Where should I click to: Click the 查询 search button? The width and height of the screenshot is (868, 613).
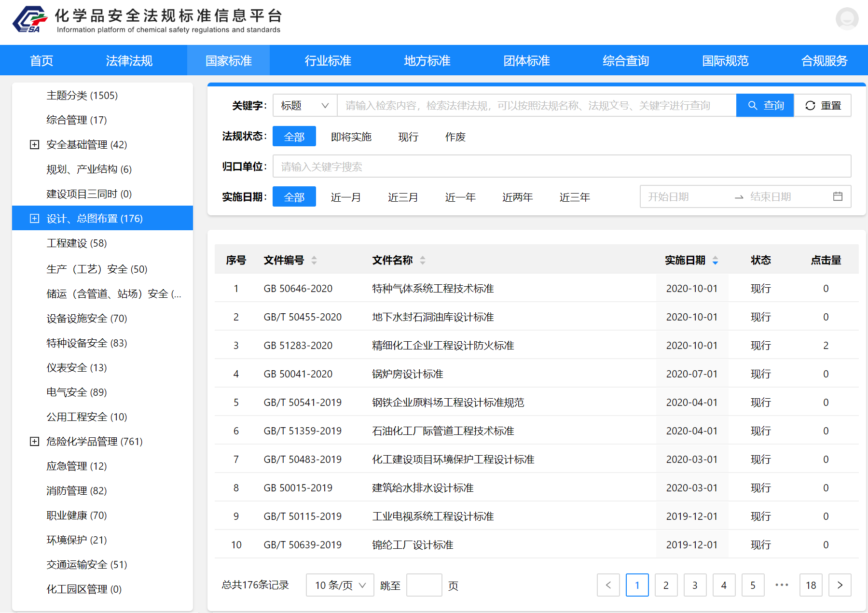click(765, 106)
